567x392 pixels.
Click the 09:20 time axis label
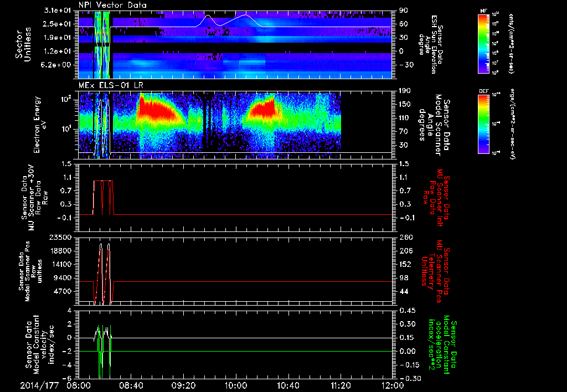click(184, 385)
